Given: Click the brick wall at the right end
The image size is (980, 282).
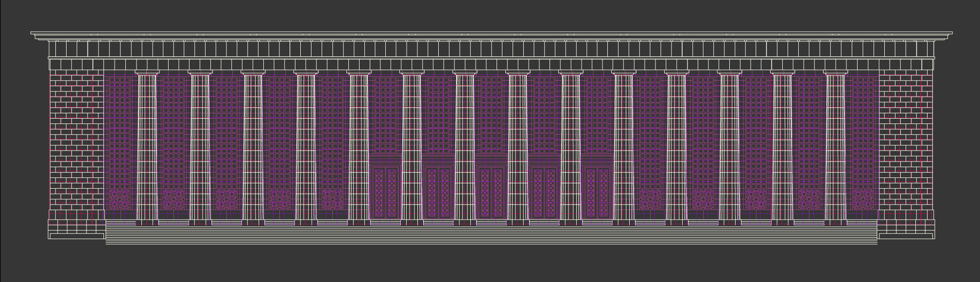Looking at the screenshot, I should (x=905, y=140).
